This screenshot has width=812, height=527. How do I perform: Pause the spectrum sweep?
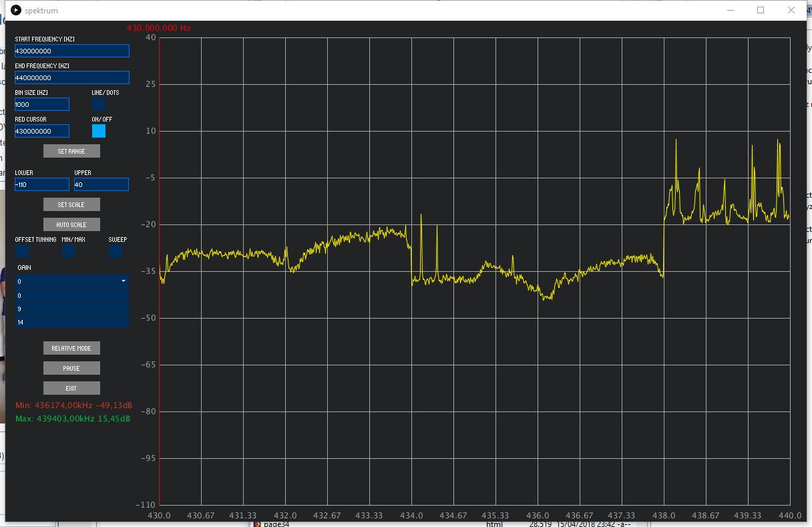pos(71,368)
